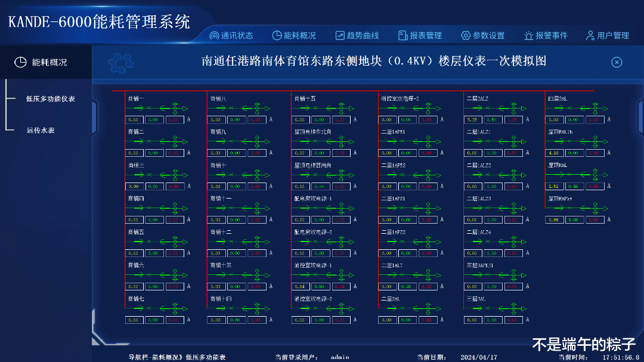
Task: Click the transformer symbol on 商铺五 feeder
Action: pyautogui.click(x=175, y=242)
